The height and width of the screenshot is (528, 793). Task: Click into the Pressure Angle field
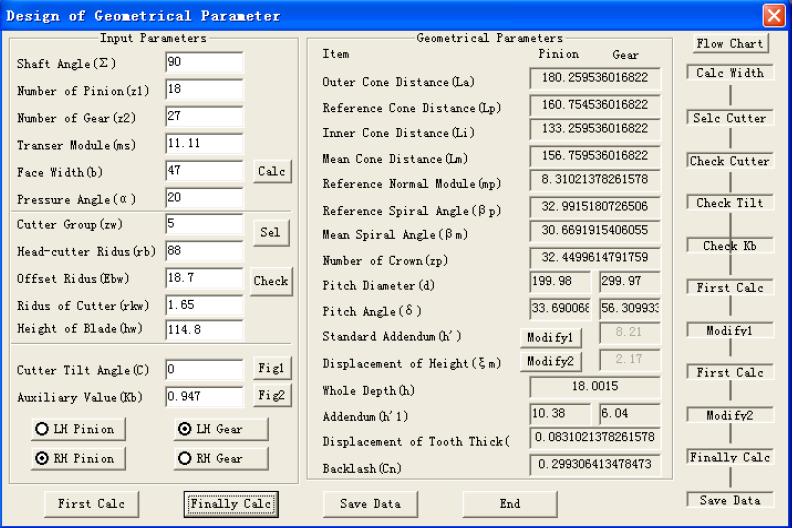pos(204,198)
